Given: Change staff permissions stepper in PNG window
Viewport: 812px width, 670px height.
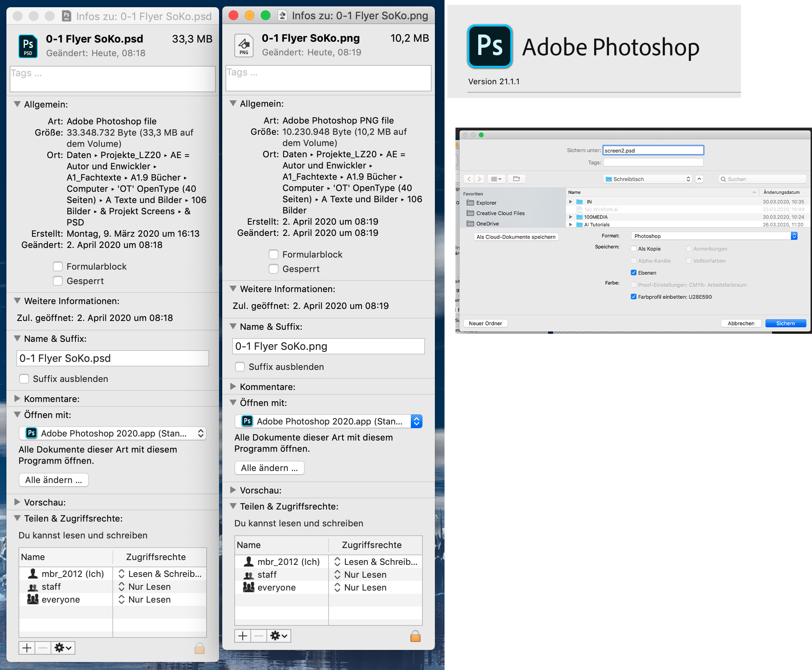Looking at the screenshot, I should pos(337,575).
